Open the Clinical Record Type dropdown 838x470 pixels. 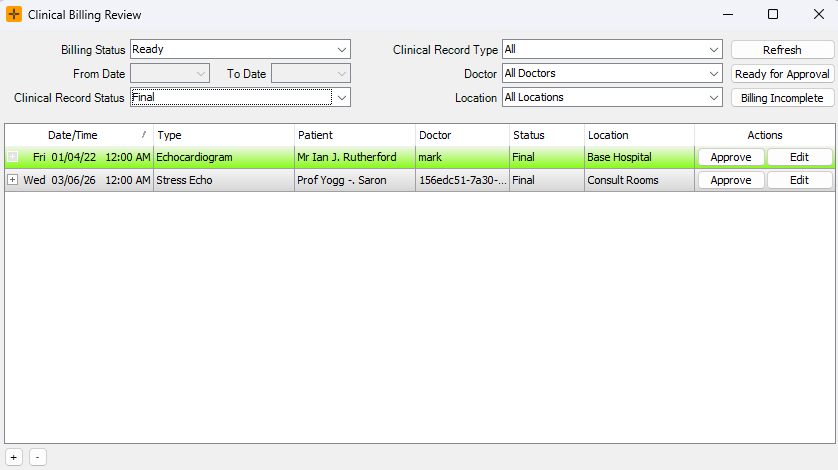(x=612, y=49)
